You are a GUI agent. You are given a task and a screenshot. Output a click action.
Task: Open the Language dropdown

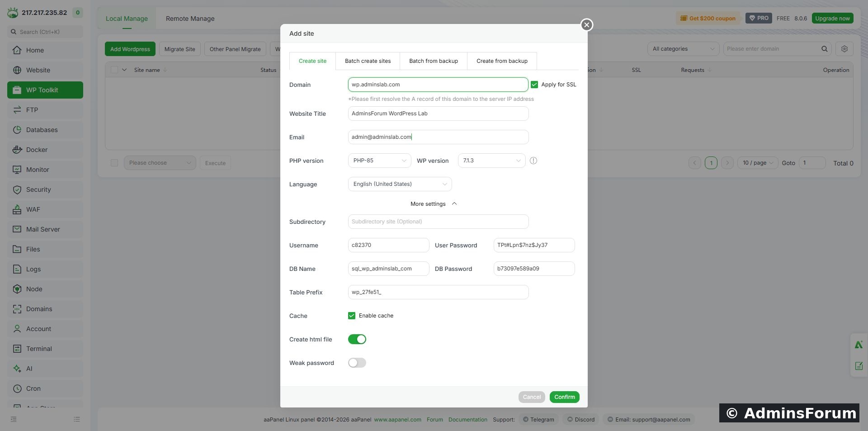tap(400, 184)
